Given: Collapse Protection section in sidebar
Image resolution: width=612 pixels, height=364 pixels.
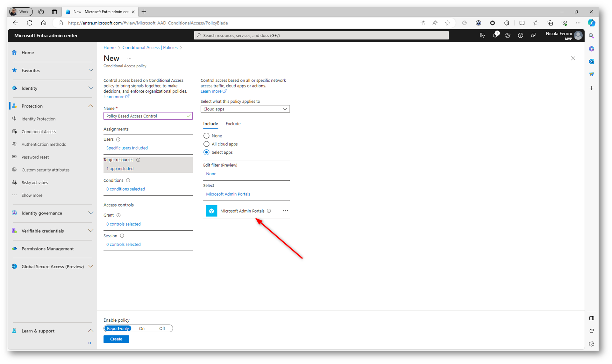Looking at the screenshot, I should [90, 106].
